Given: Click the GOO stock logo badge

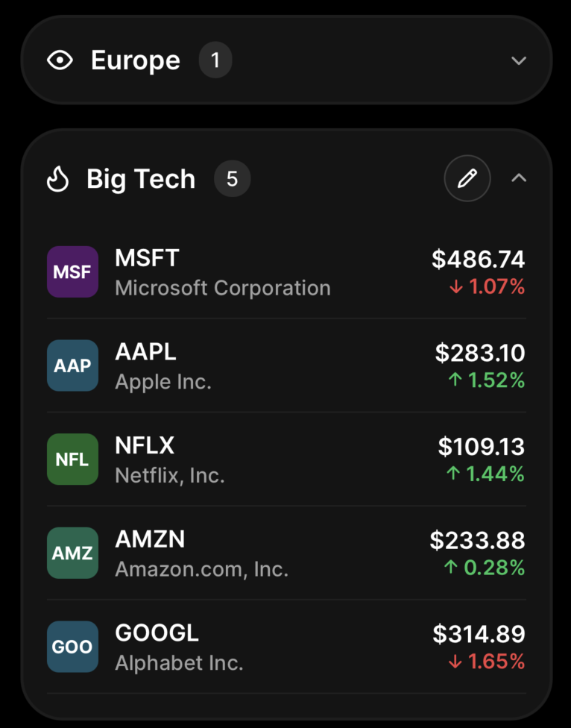Looking at the screenshot, I should pos(72,647).
